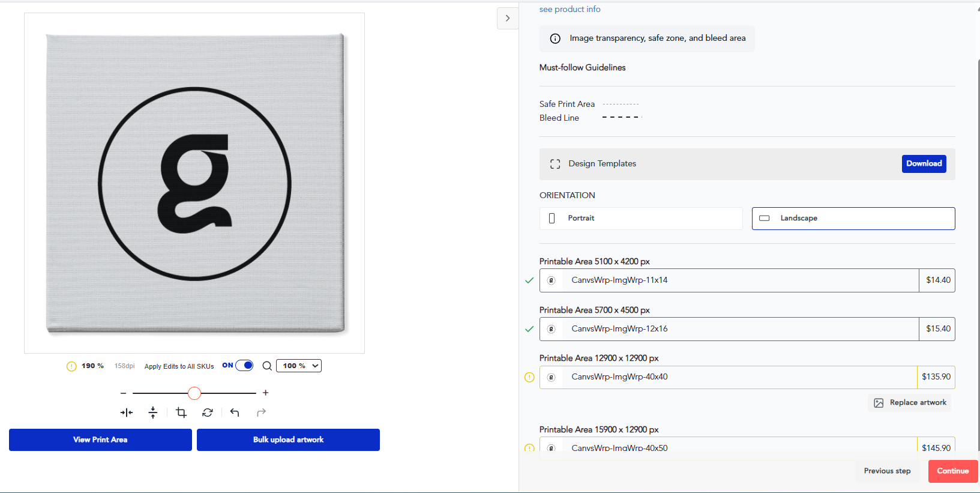
Task: Click the rotate/refresh artwork icon
Action: [x=208, y=413]
